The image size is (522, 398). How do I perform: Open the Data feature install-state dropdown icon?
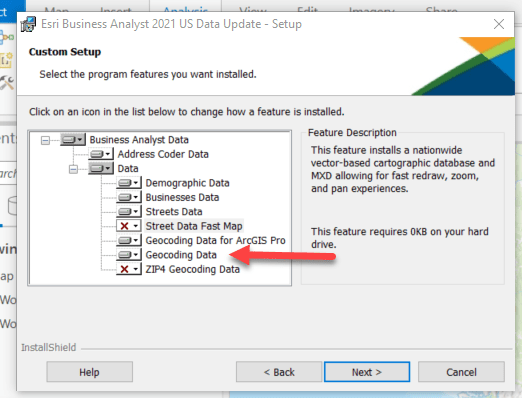101,168
